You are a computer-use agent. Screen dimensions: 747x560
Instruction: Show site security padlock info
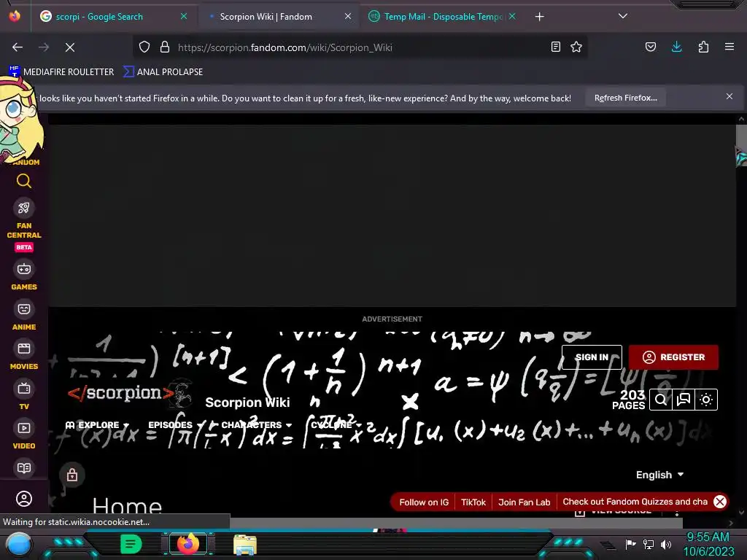point(165,47)
